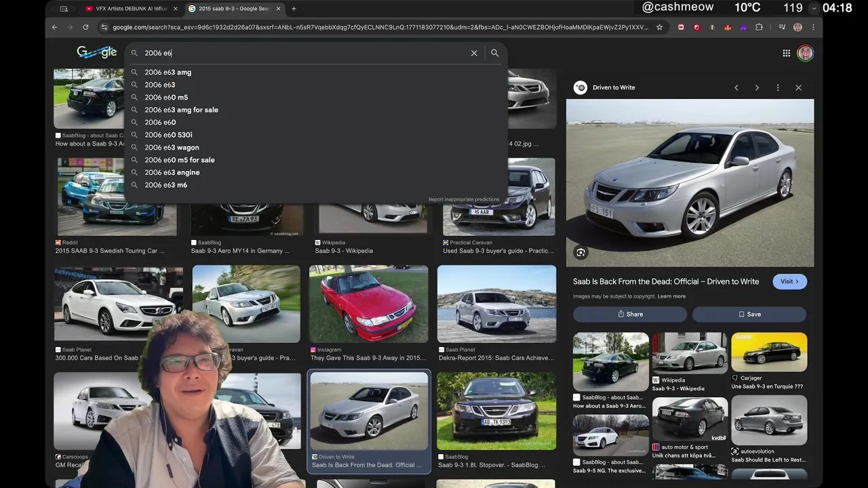Click the first red extension icon in toolbar
The height and width of the screenshot is (488, 868).
coord(681,27)
